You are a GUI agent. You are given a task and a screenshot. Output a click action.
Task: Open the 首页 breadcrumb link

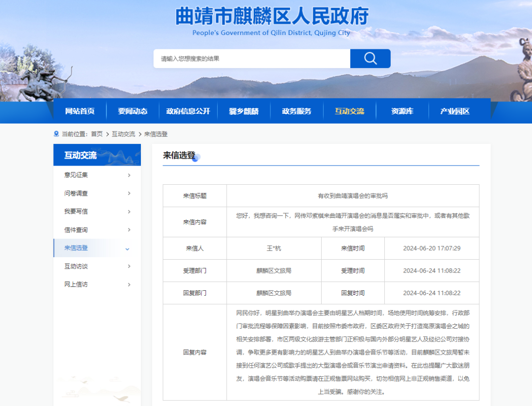[96, 134]
